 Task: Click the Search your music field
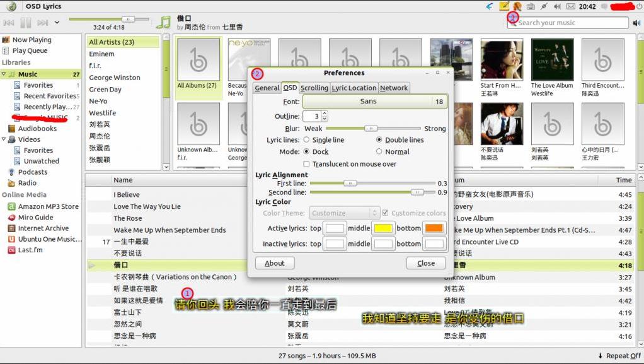click(568, 23)
